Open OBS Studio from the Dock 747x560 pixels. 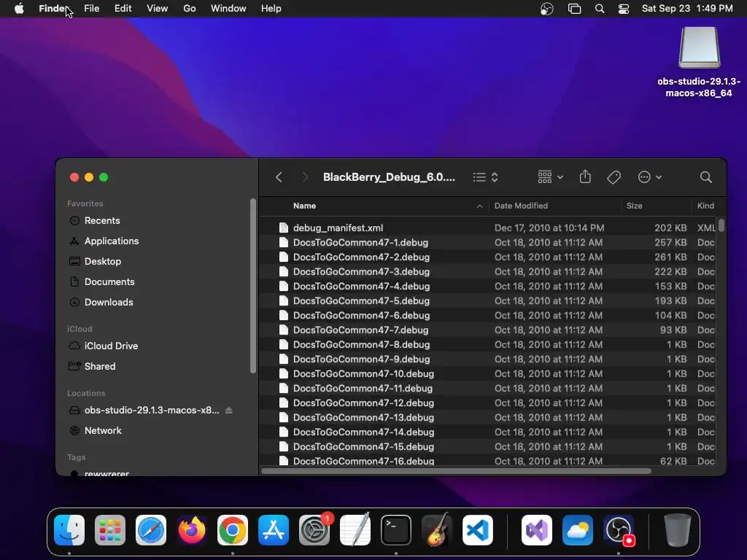[x=619, y=530]
